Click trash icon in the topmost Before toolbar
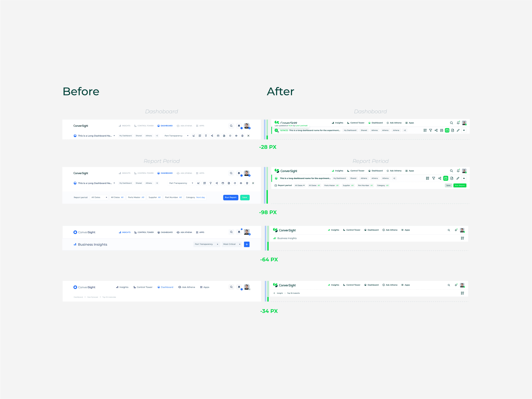This screenshot has width=532, height=399. 242,136
